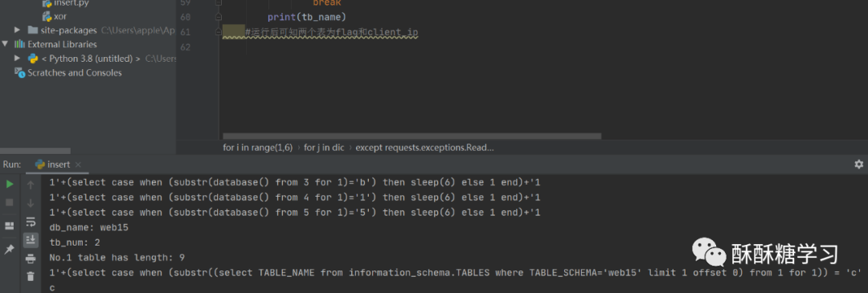Click the fold marker on line 60

pos(219,18)
